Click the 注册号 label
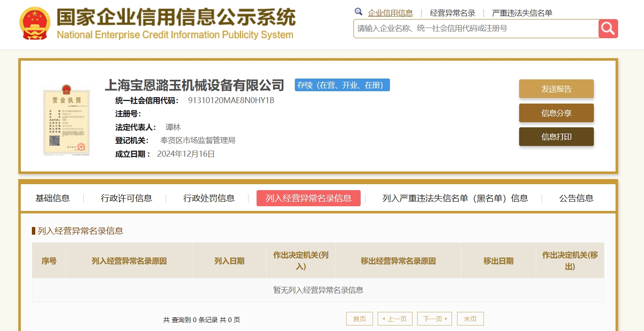This screenshot has height=331, width=644. click(128, 114)
